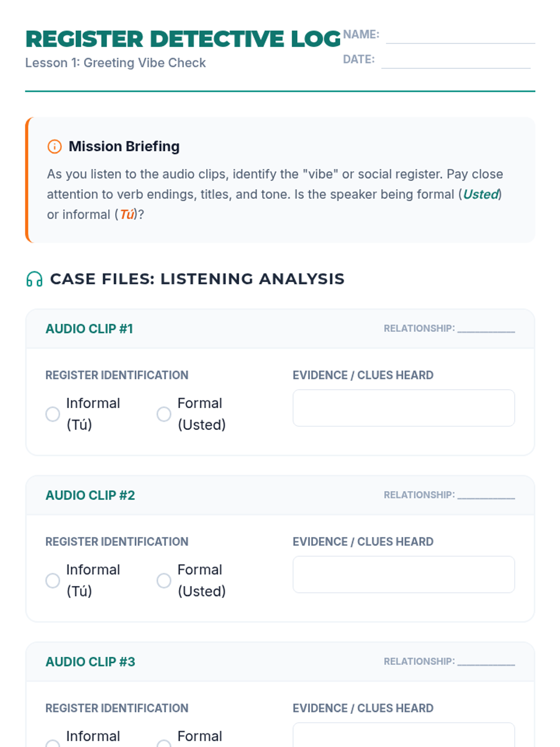This screenshot has width=560, height=747.
Task: Select Informal (Tú) for Audio Clip #1
Action: point(53,414)
